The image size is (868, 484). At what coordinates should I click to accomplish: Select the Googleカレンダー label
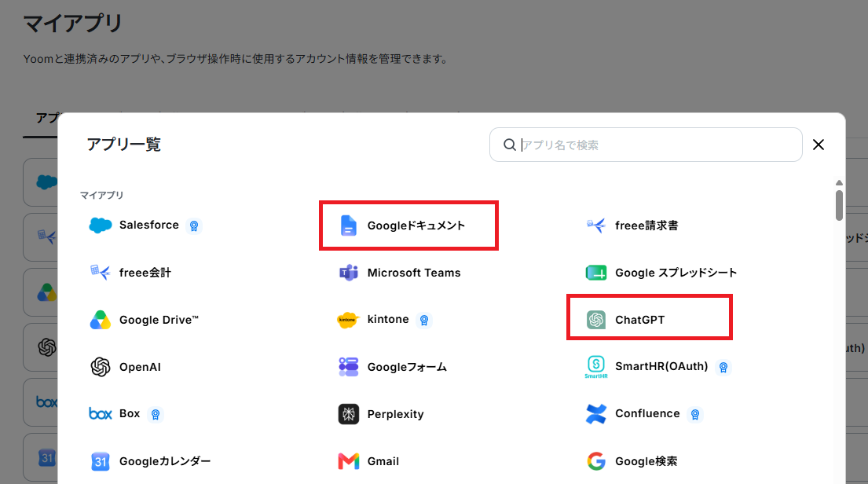[165, 461]
